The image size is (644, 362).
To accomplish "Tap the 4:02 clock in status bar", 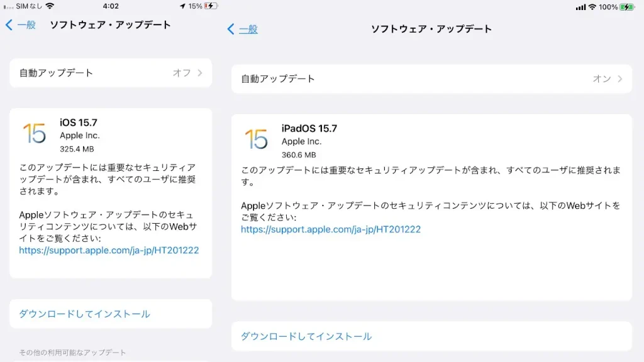I will click(111, 6).
